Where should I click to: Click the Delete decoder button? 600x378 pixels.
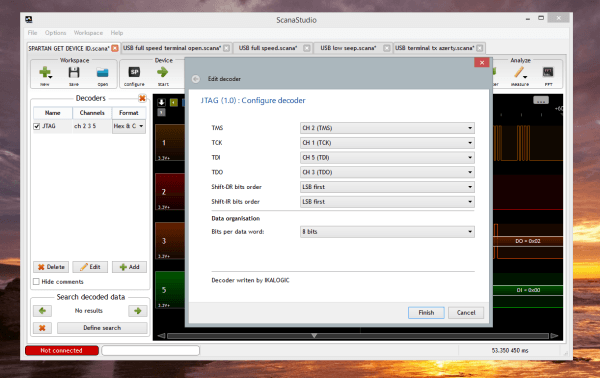pyautogui.click(x=51, y=267)
